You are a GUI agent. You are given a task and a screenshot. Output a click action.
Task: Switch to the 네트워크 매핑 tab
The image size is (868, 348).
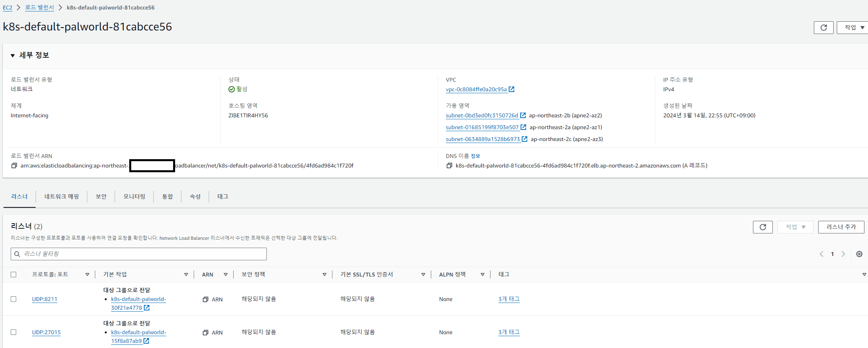click(62, 196)
